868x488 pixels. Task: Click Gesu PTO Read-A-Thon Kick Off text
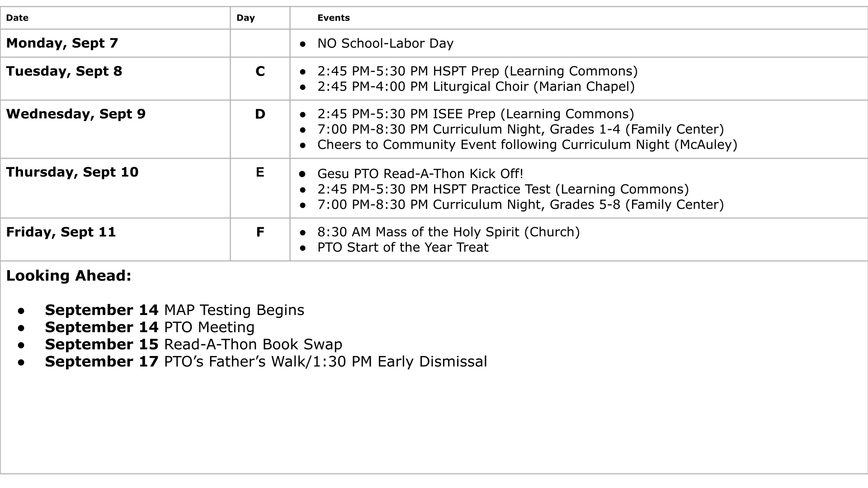click(x=420, y=174)
